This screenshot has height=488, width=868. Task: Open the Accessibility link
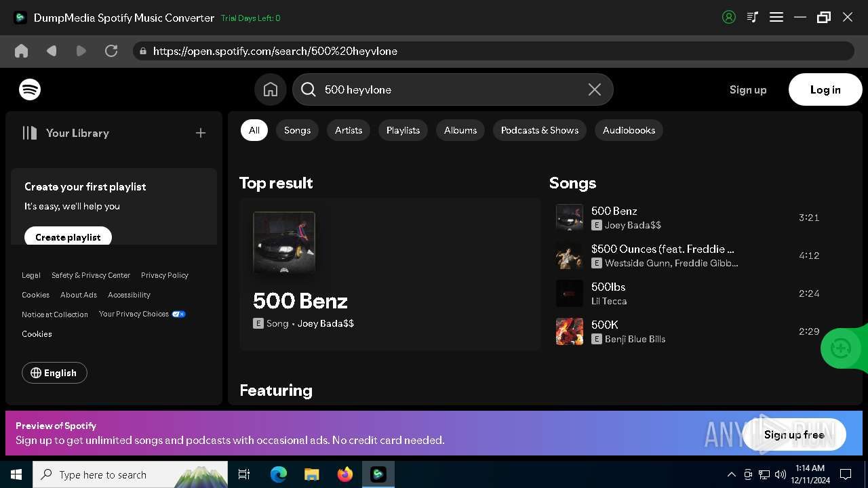click(129, 295)
